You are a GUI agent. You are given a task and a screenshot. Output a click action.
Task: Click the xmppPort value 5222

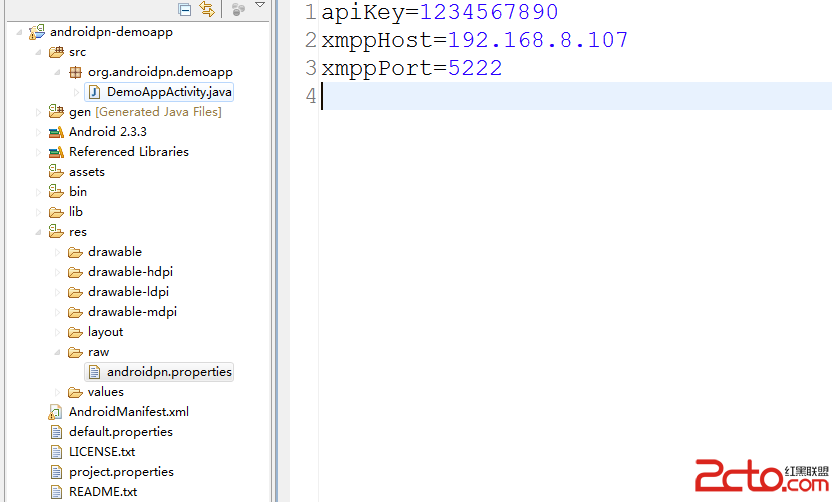(475, 68)
